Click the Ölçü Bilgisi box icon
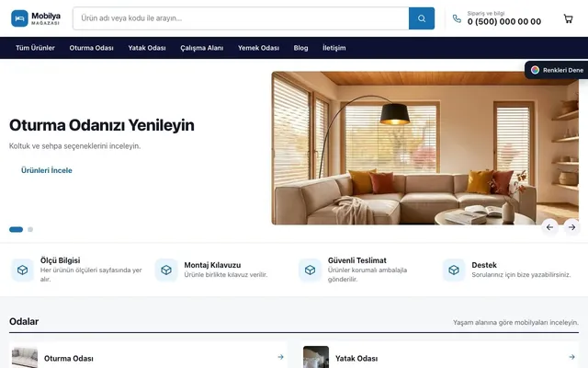This screenshot has height=368, width=588. tap(22, 270)
